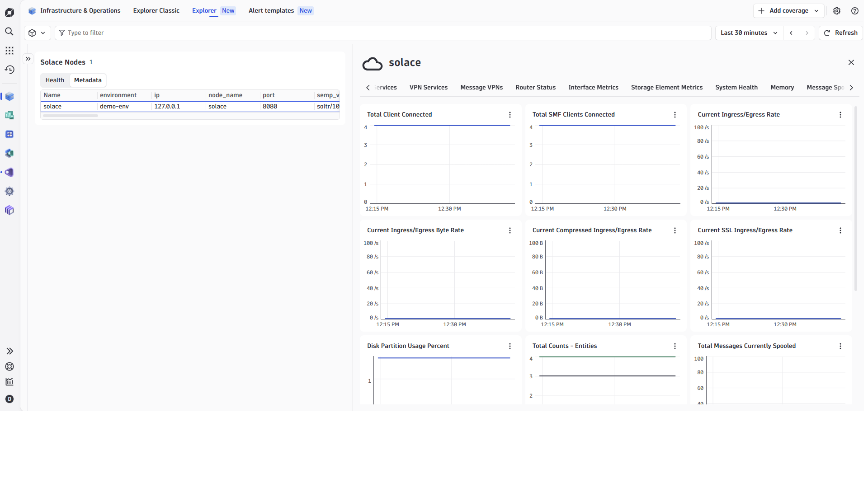Refresh the data
Viewport: 868px width, 488px height.
(x=841, y=33)
